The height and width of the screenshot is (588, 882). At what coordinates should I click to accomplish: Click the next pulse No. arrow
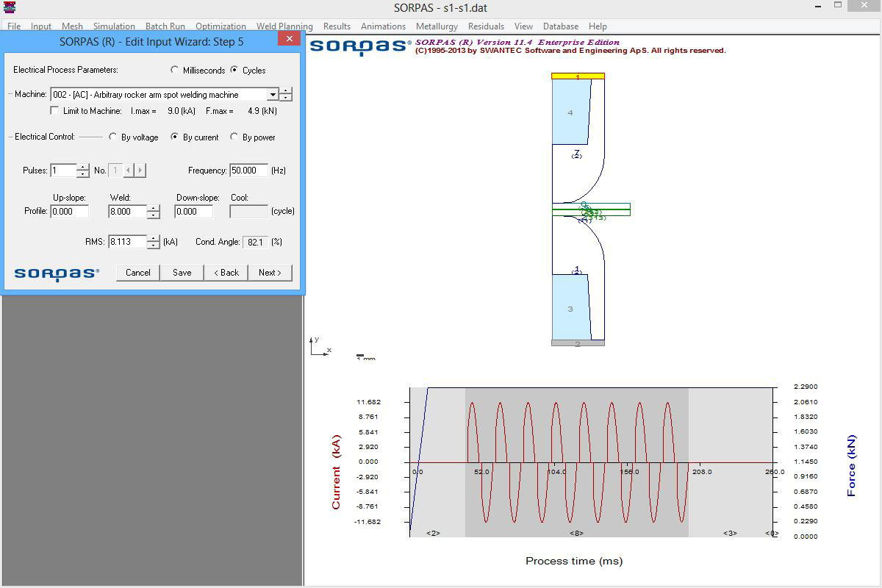140,171
